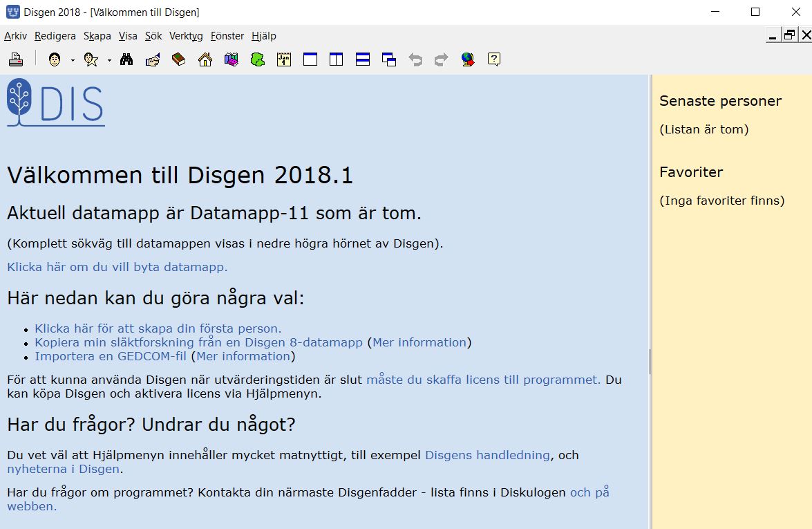Open the Sök menu

pos(153,36)
